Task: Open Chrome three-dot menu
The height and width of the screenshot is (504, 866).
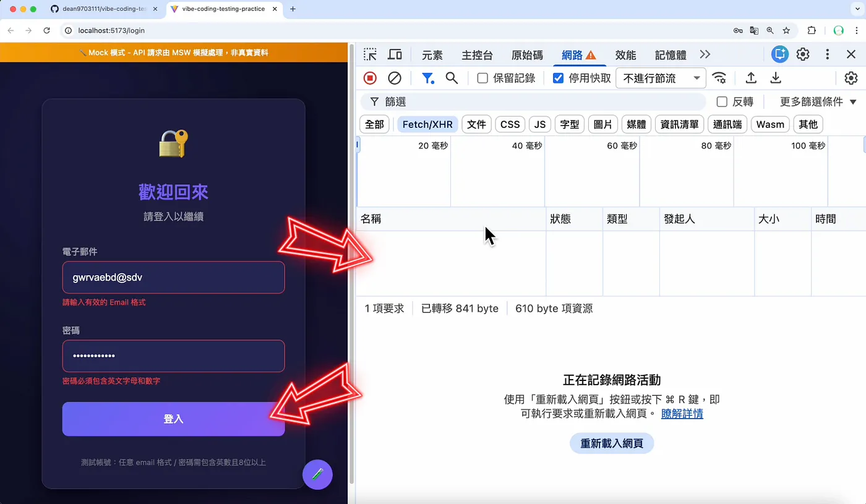Action: pyautogui.click(x=857, y=30)
